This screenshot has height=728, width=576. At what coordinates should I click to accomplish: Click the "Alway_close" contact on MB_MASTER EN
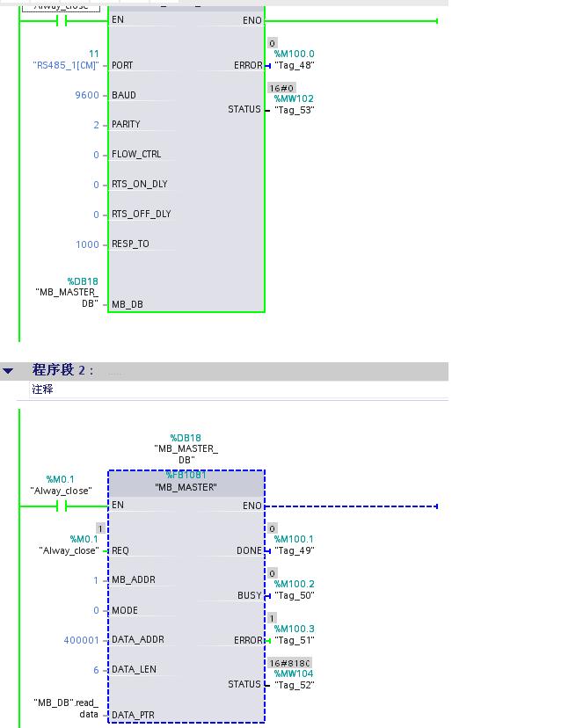pos(62,506)
